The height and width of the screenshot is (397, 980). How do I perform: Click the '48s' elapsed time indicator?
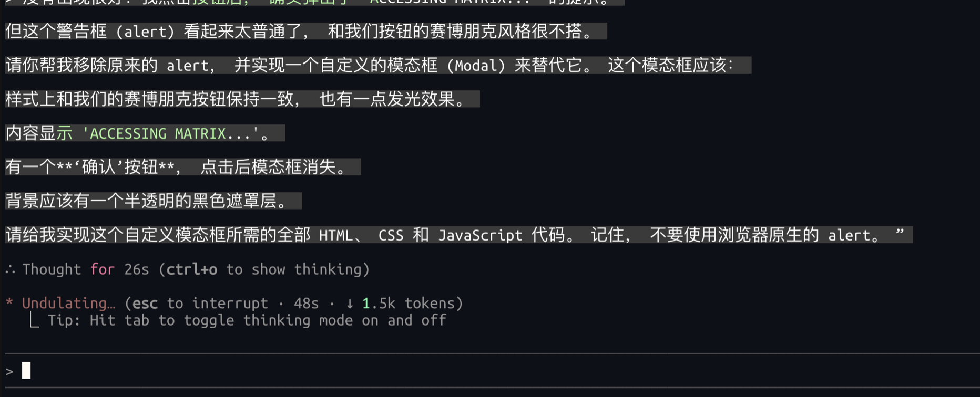click(306, 303)
